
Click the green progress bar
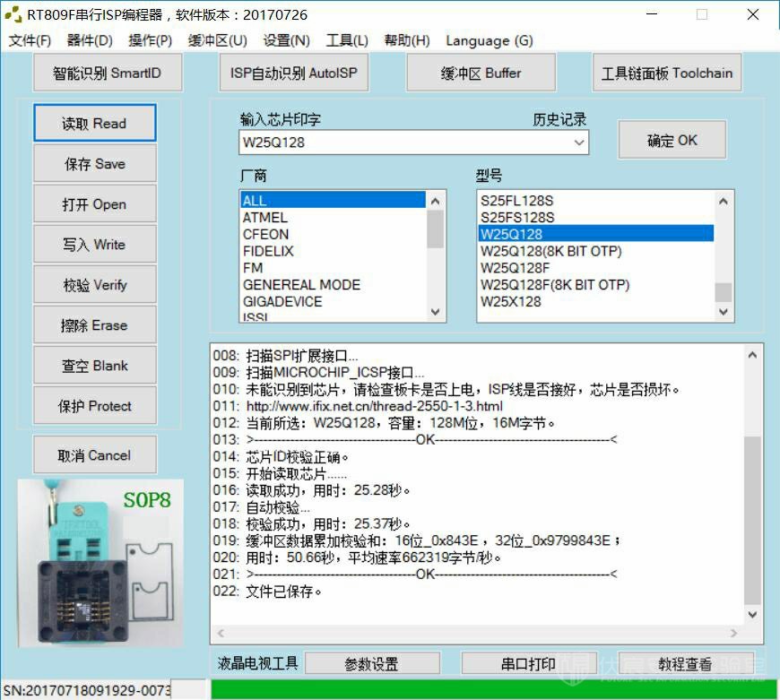tap(495, 689)
